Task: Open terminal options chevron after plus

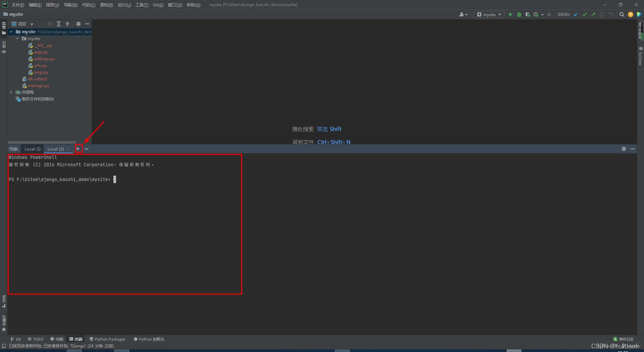Action: point(87,149)
